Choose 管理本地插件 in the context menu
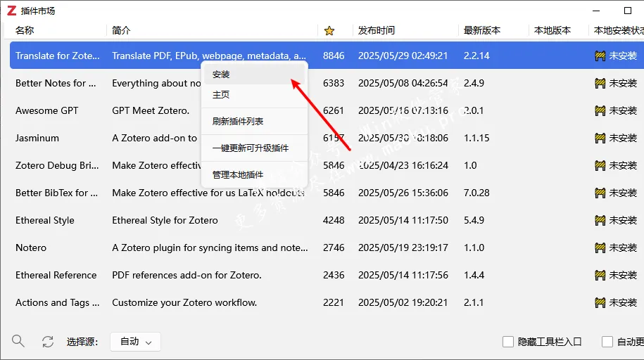 coord(254,174)
